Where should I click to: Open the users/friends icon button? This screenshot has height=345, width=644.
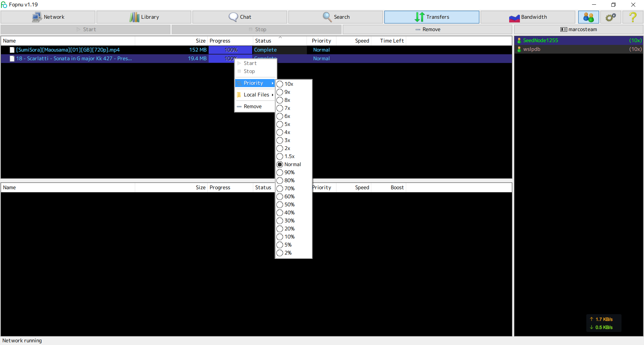click(x=588, y=17)
